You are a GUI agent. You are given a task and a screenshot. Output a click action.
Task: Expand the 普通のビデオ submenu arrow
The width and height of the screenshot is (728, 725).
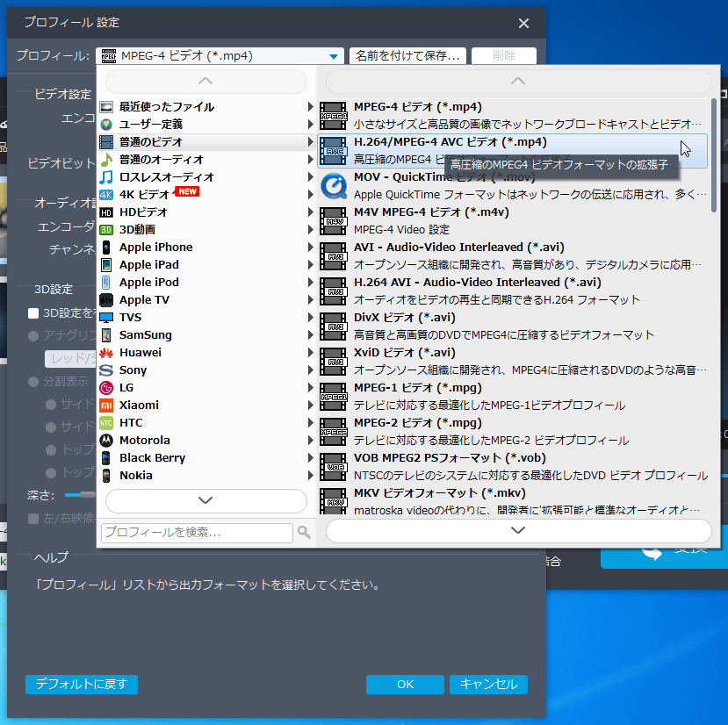point(310,142)
